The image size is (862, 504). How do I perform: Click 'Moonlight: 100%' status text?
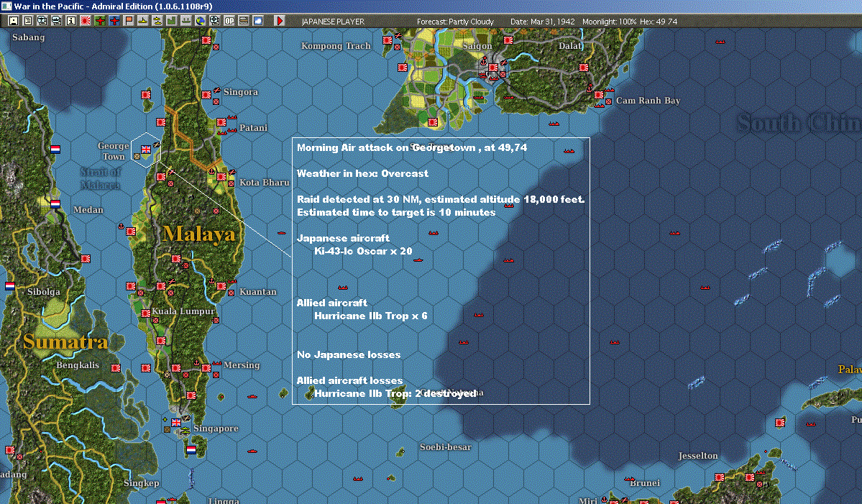point(610,22)
